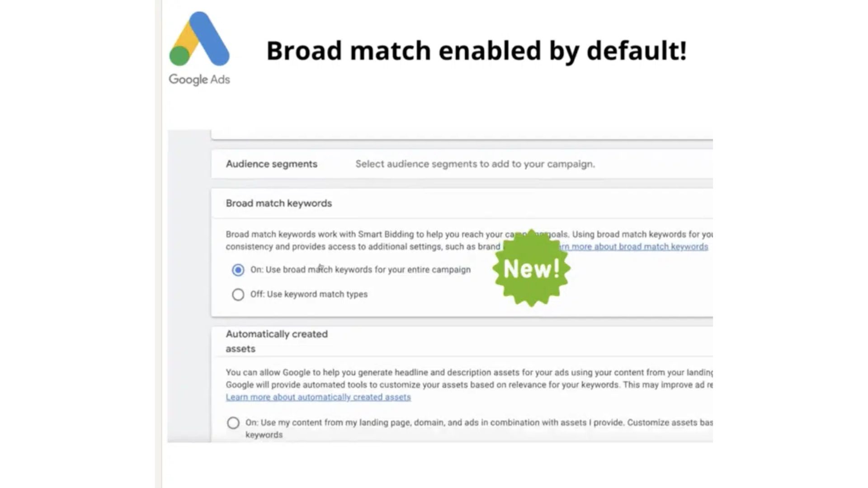Click label text Use my content from landing page
This screenshot has width=868, height=488.
point(452,423)
